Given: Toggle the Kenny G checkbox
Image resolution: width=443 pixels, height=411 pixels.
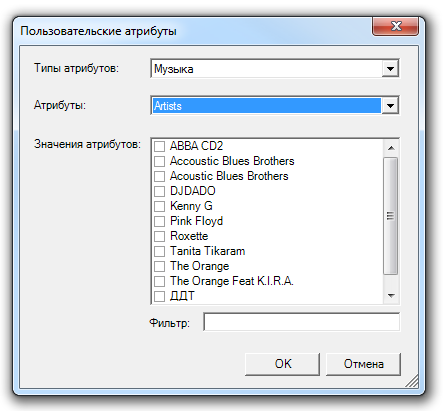Looking at the screenshot, I should 159,206.
